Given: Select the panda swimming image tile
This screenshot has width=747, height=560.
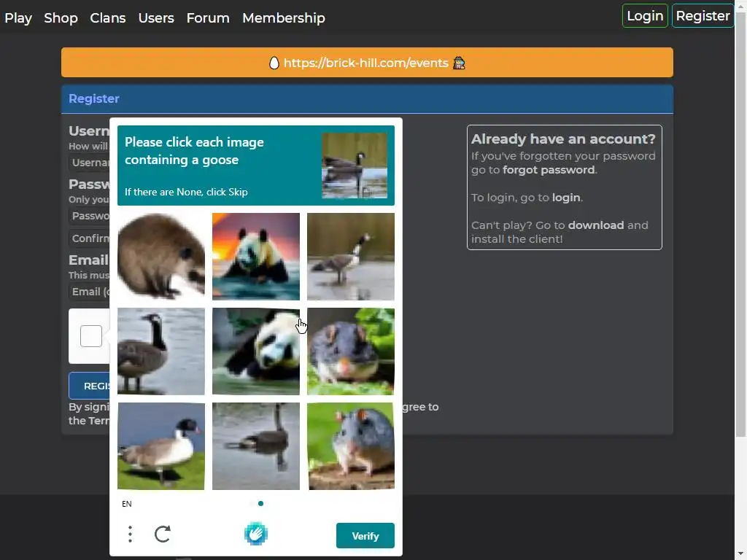Looking at the screenshot, I should [256, 351].
